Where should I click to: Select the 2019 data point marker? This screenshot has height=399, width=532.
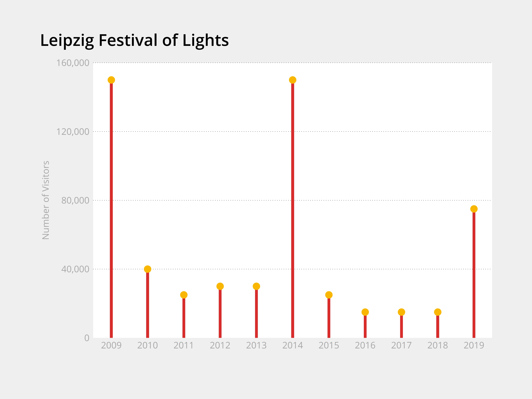(474, 209)
